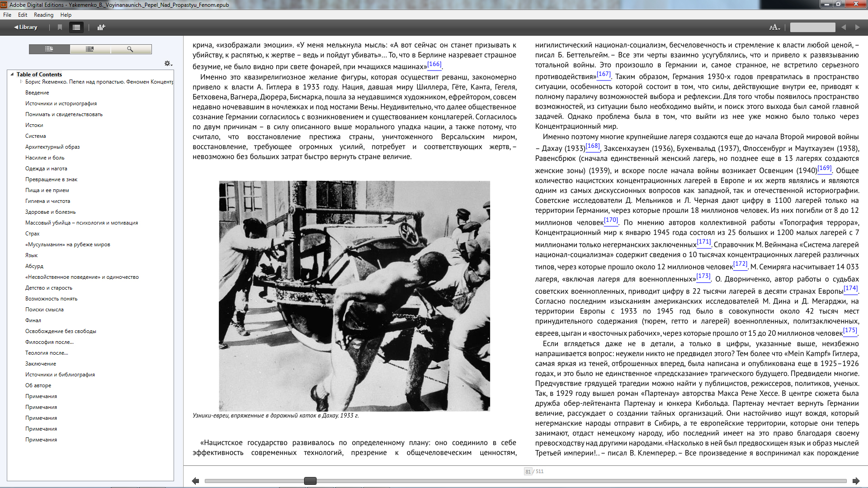Screen dimensions: 868x488
Task: Select Заключение chapter
Action: (x=41, y=364)
